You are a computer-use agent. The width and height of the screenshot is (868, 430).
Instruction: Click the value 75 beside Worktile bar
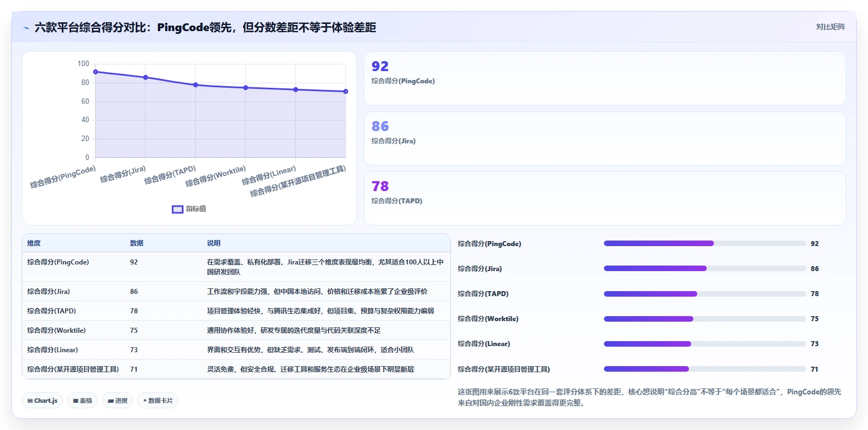(x=815, y=319)
